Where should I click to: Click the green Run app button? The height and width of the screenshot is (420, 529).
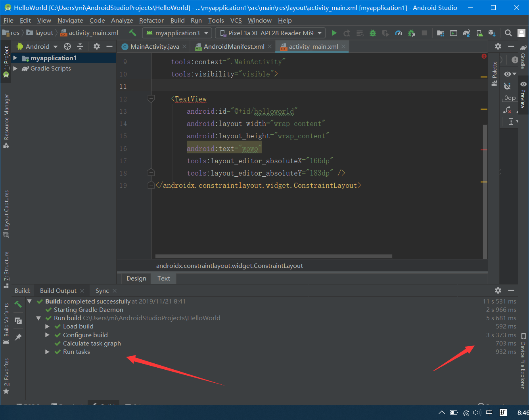(x=334, y=33)
